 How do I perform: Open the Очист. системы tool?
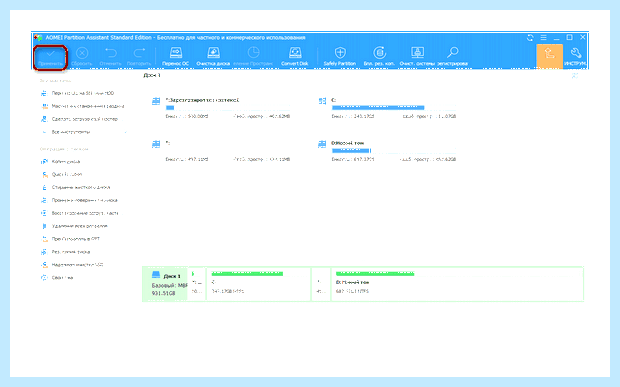[x=417, y=57]
